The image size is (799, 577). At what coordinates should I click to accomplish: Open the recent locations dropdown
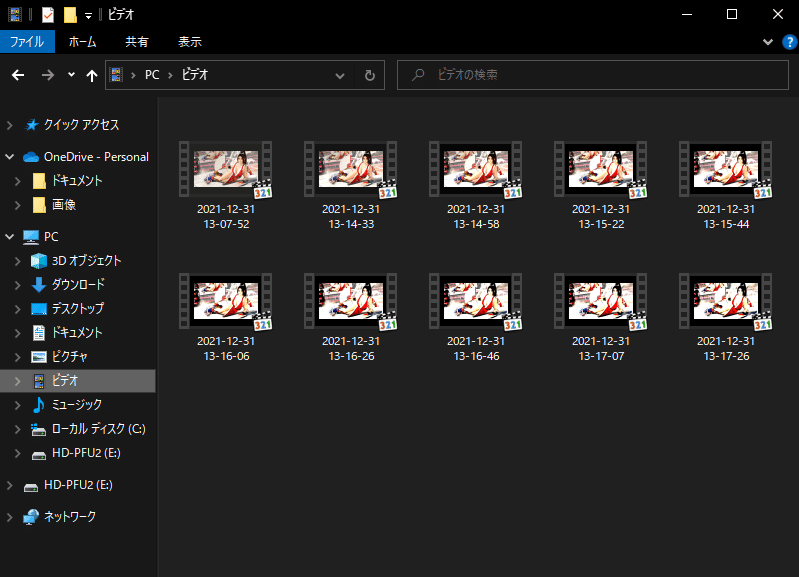[x=71, y=75]
